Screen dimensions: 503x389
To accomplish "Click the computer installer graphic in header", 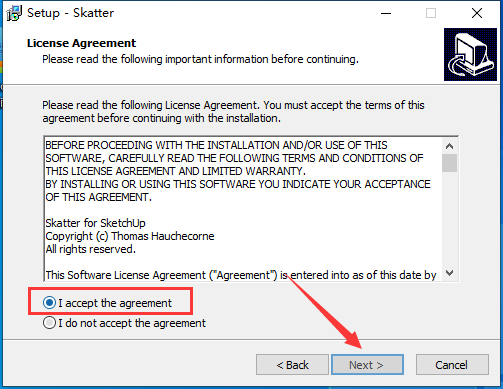I will point(470,54).
